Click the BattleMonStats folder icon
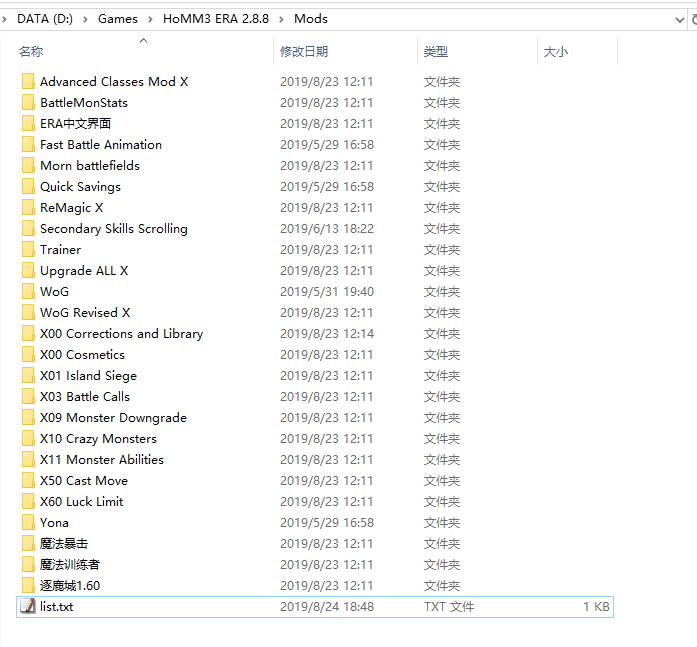This screenshot has width=697, height=647. 28,103
